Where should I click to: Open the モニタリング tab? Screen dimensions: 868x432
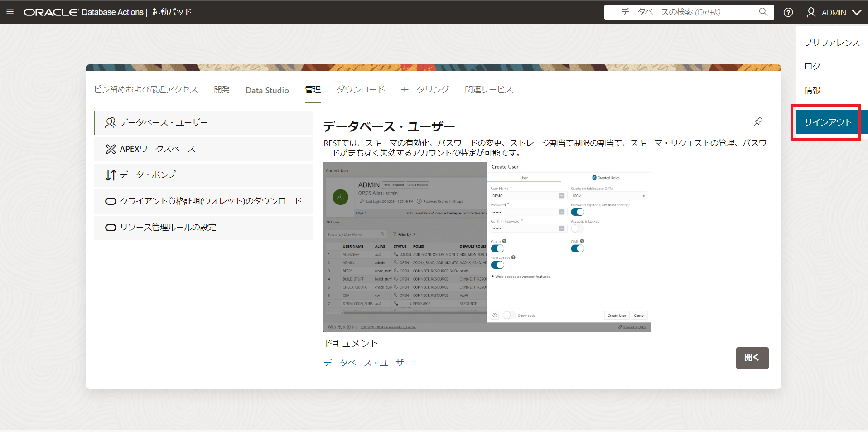tap(424, 90)
